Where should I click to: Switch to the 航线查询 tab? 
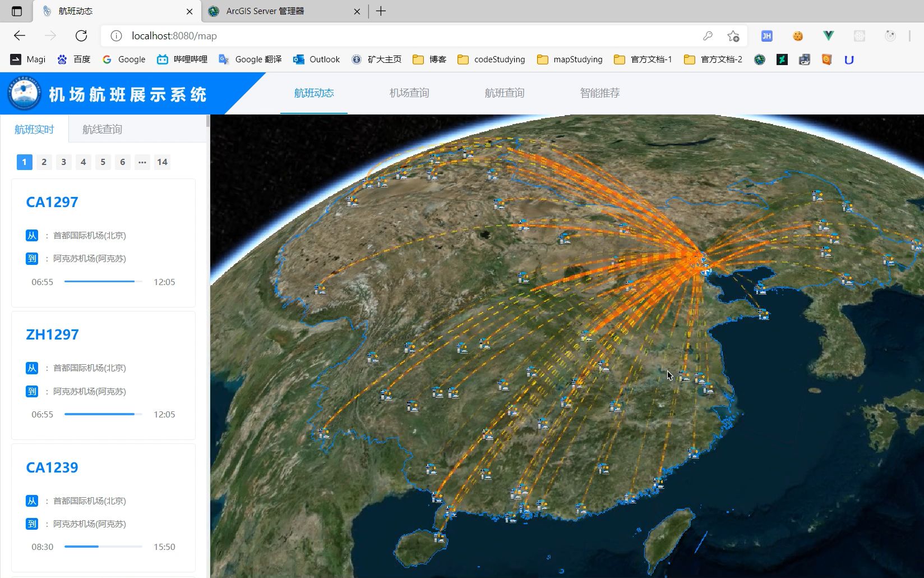[x=102, y=129]
